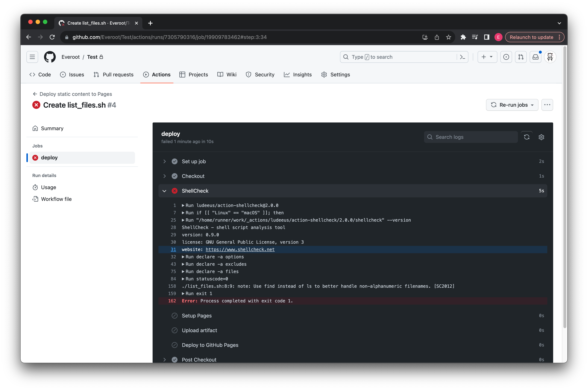Collapse the ShellCheck step
588x390 pixels.
click(164, 191)
